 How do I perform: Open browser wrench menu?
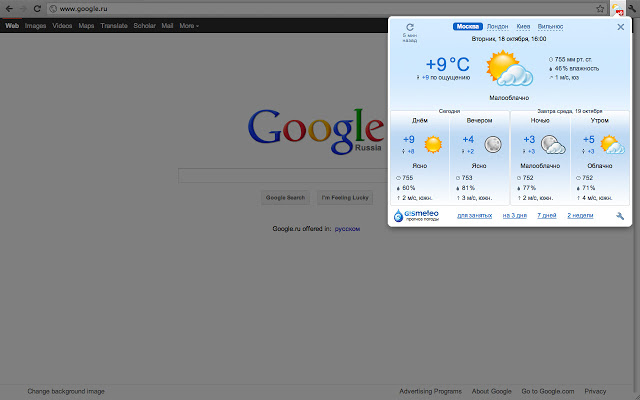[632, 9]
